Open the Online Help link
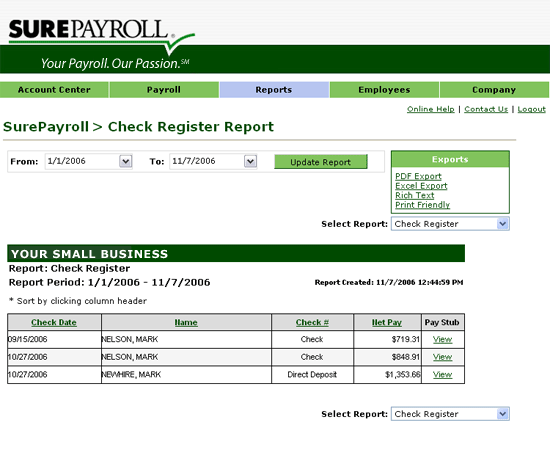550x450 pixels. click(430, 109)
